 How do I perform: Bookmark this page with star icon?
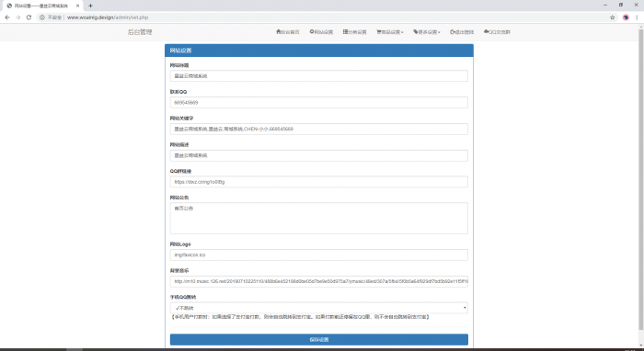(x=613, y=17)
